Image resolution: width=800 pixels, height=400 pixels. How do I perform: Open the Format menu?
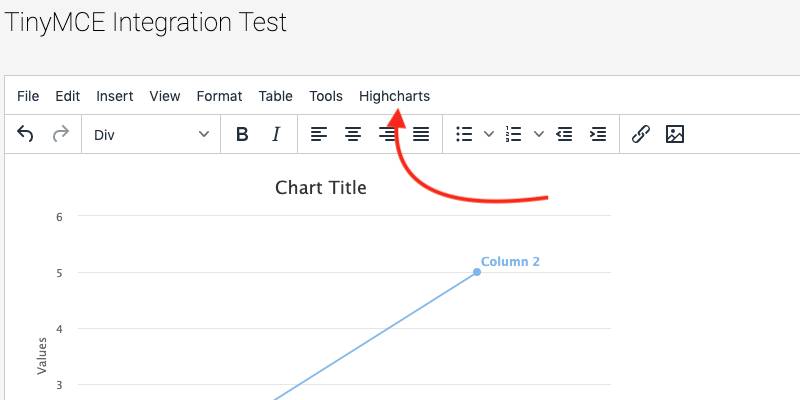click(x=219, y=96)
